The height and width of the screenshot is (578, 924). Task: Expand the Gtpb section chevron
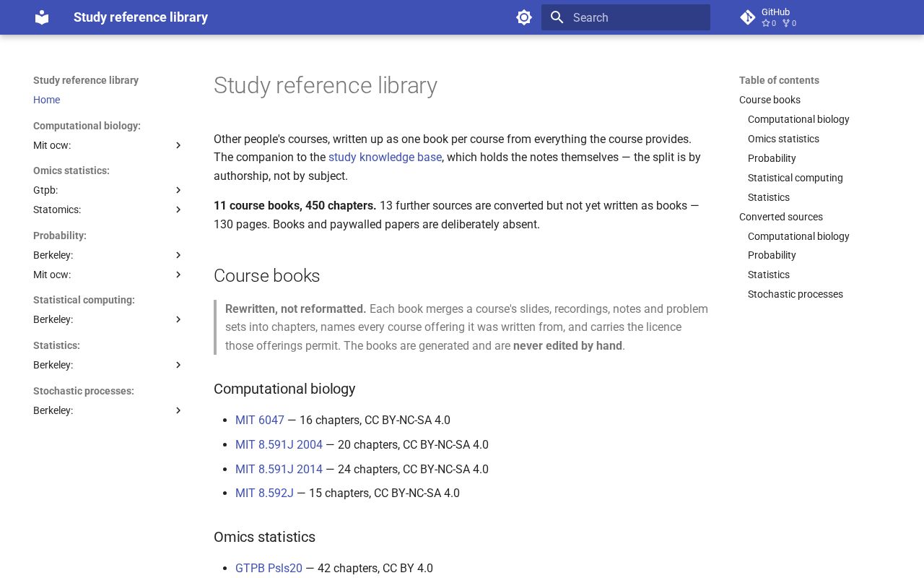[x=178, y=190]
